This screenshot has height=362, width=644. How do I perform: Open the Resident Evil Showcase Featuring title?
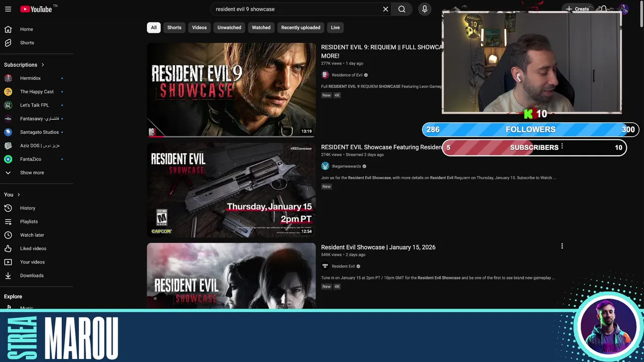pyautogui.click(x=381, y=147)
